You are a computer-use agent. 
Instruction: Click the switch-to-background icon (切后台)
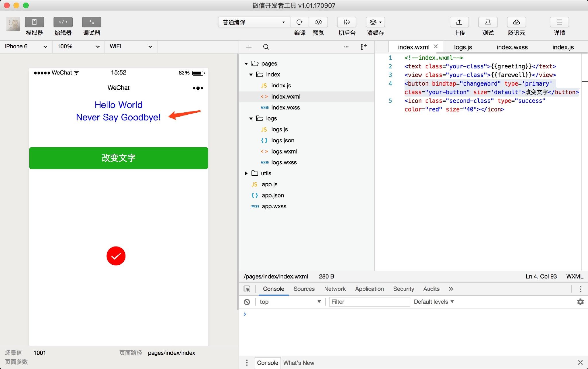[347, 22]
